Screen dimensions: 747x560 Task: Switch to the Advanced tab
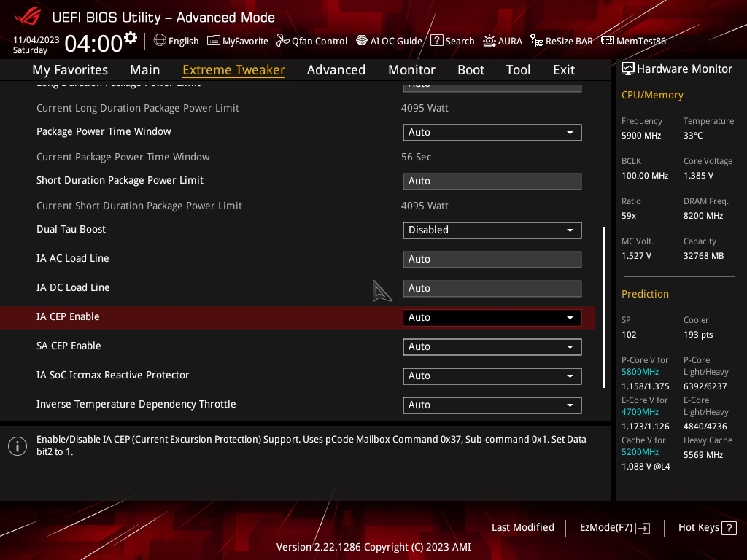336,69
